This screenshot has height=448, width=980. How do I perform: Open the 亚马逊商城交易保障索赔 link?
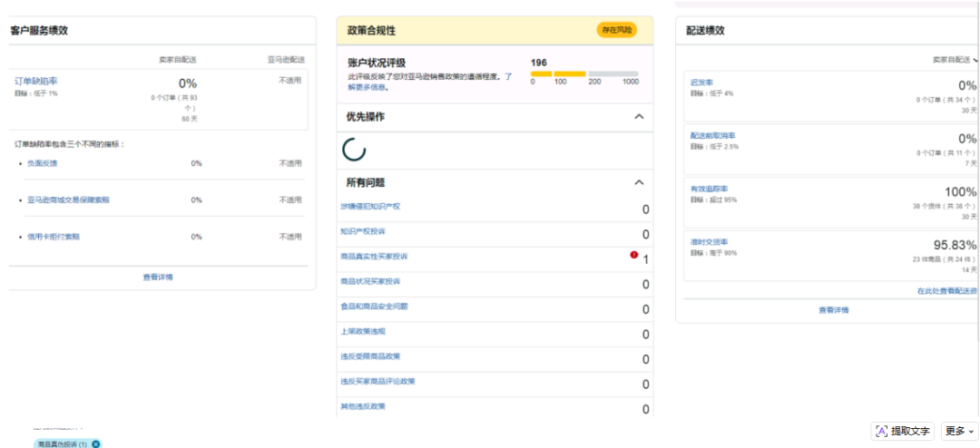click(69, 200)
